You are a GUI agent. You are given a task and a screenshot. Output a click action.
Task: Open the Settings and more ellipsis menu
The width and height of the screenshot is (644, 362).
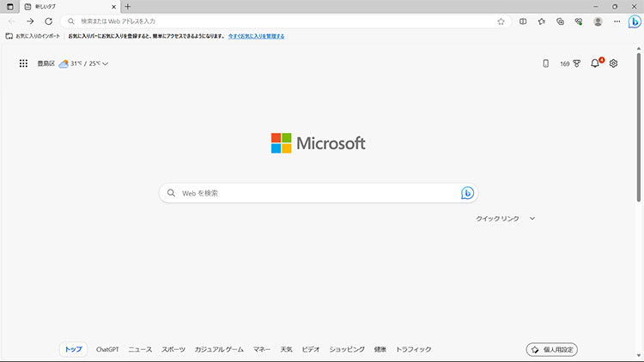(x=615, y=21)
